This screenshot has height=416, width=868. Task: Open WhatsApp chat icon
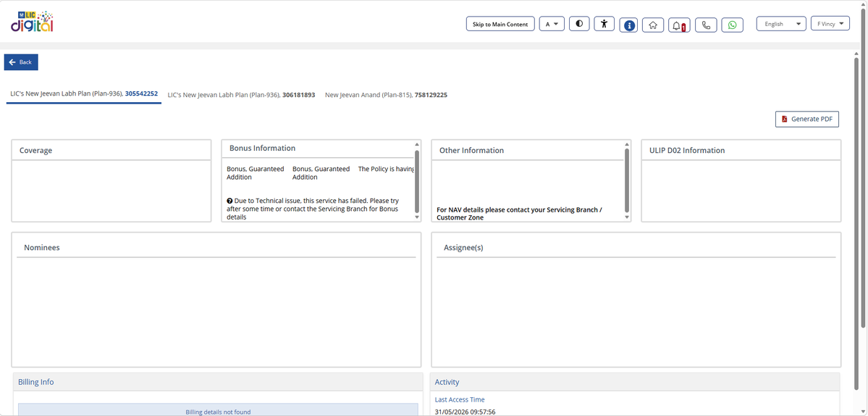coord(733,25)
